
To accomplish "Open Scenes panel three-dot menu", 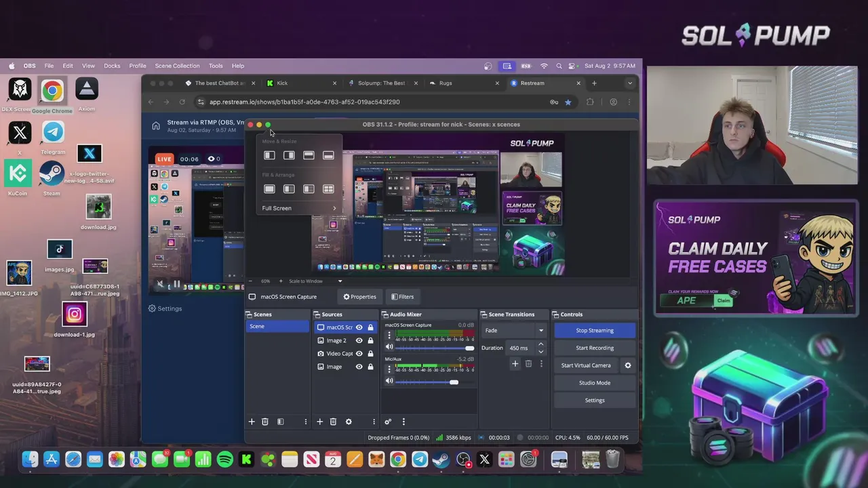I will (305, 422).
